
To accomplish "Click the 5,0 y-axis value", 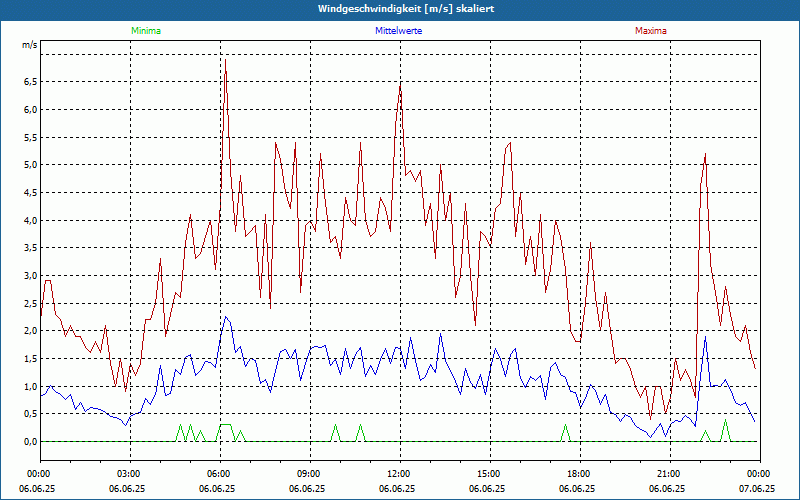I will click(31, 165).
